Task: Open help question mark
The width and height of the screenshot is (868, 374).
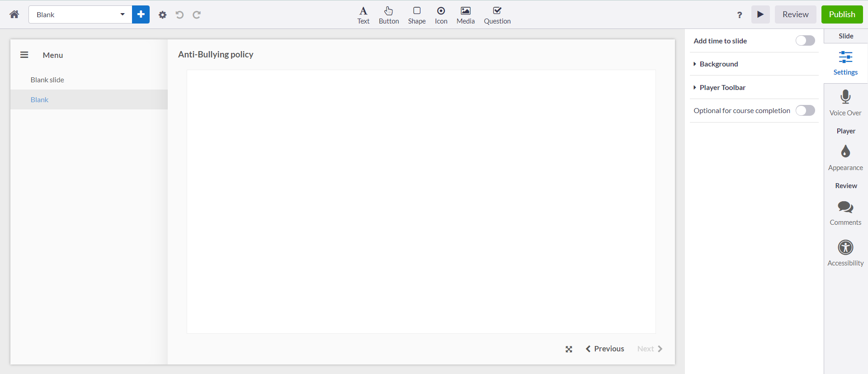Action: point(740,15)
